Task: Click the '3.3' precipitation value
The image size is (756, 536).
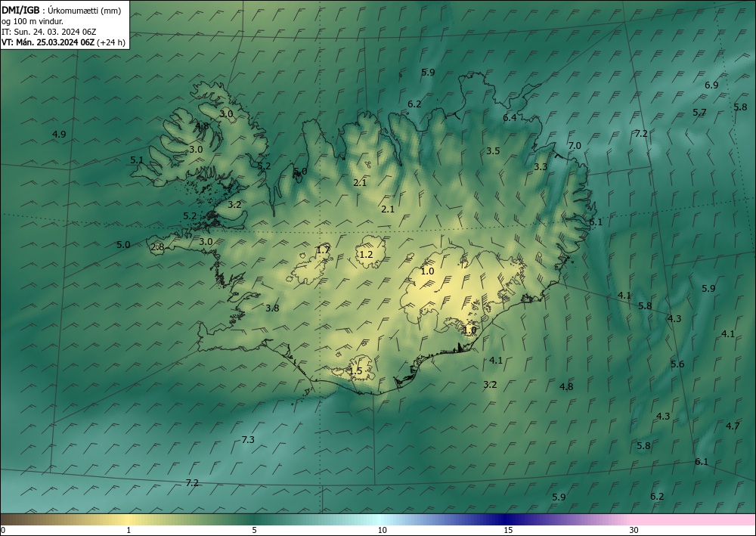Action: [x=541, y=167]
